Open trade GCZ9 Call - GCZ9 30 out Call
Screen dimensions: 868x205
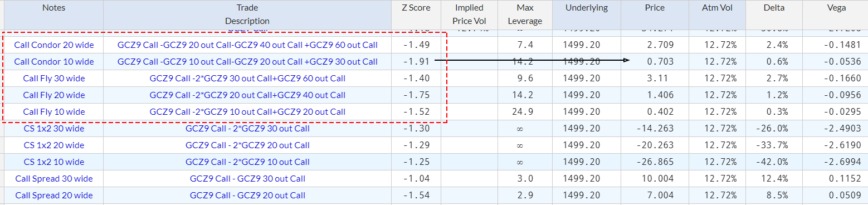(x=247, y=179)
